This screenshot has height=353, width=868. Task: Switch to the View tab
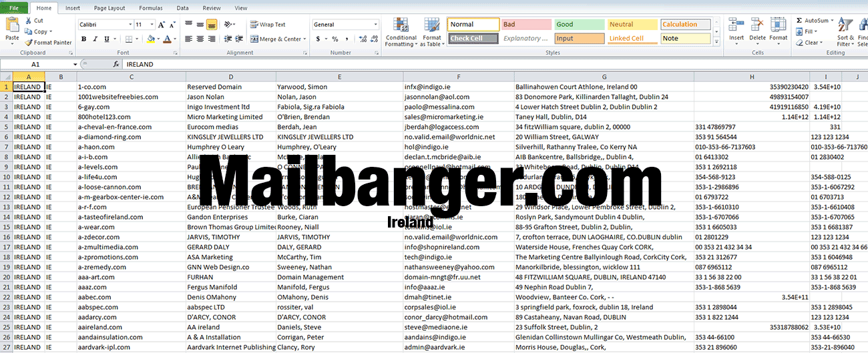point(241,8)
